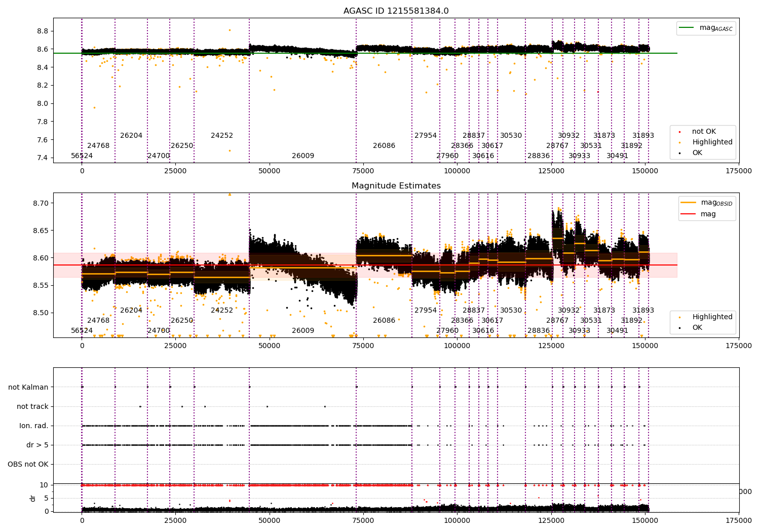Click obsid label 24768 in middle plot
Image resolution: width=760 pixels, height=532 pixels.
coord(98,320)
